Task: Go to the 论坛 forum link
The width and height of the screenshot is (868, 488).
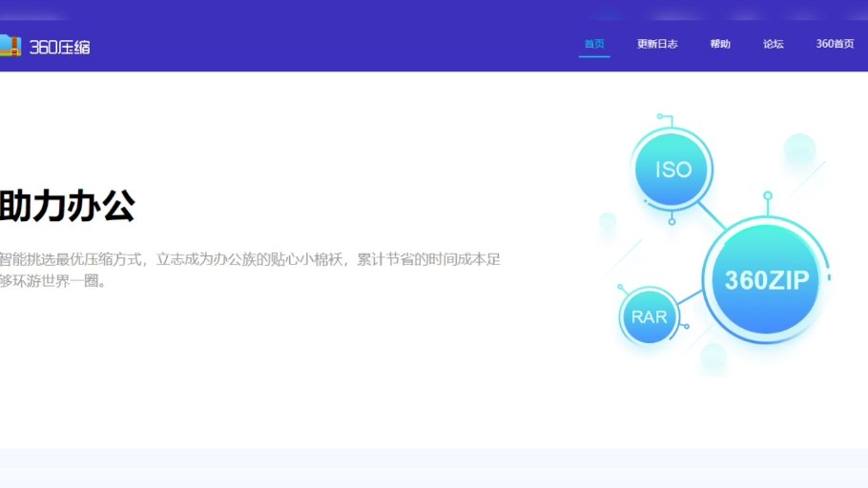Action: (774, 44)
